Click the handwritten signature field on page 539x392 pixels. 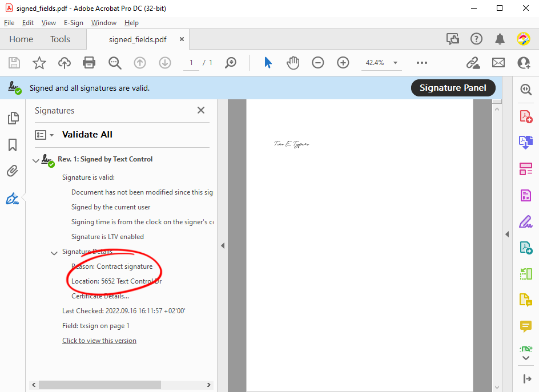click(292, 144)
